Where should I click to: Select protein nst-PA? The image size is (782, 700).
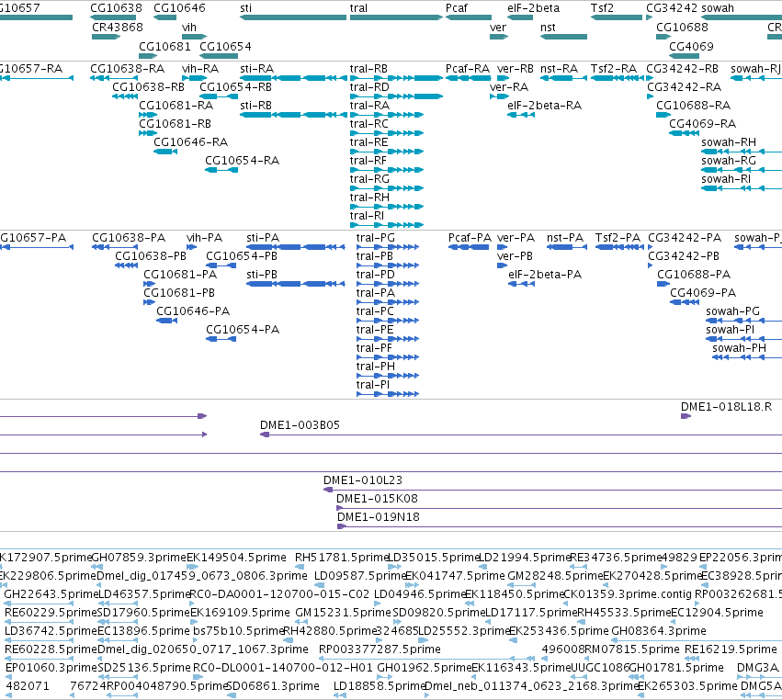click(567, 247)
